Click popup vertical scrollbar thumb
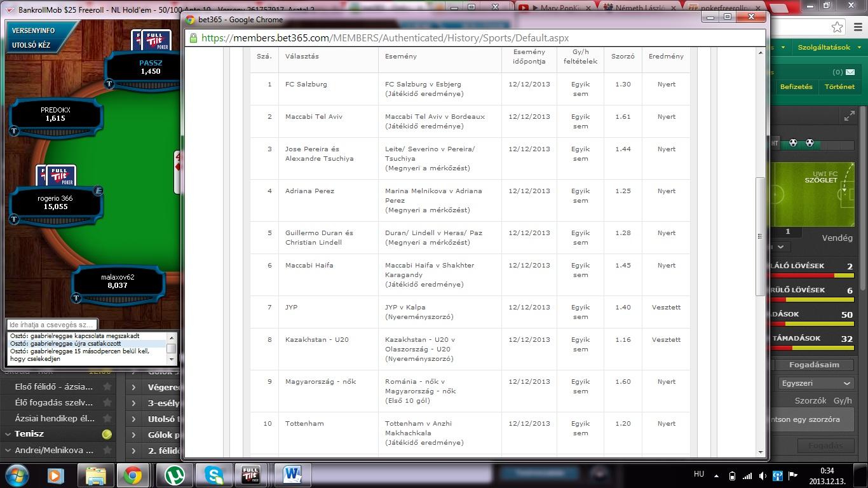The height and width of the screenshot is (488, 868). tap(760, 236)
